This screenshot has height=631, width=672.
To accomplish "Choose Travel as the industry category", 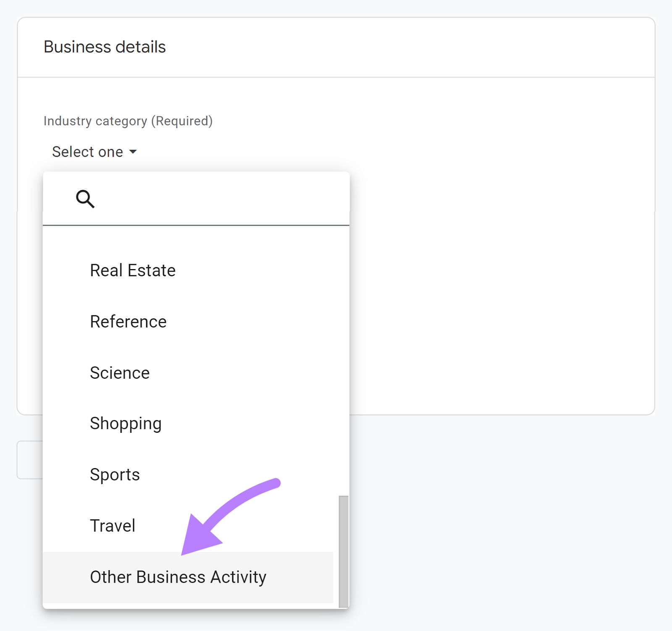I will (x=112, y=525).
